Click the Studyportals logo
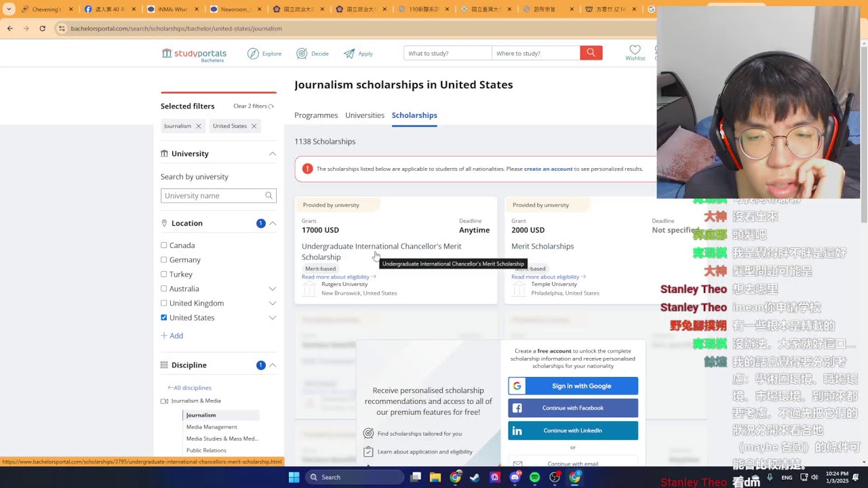 tap(194, 54)
